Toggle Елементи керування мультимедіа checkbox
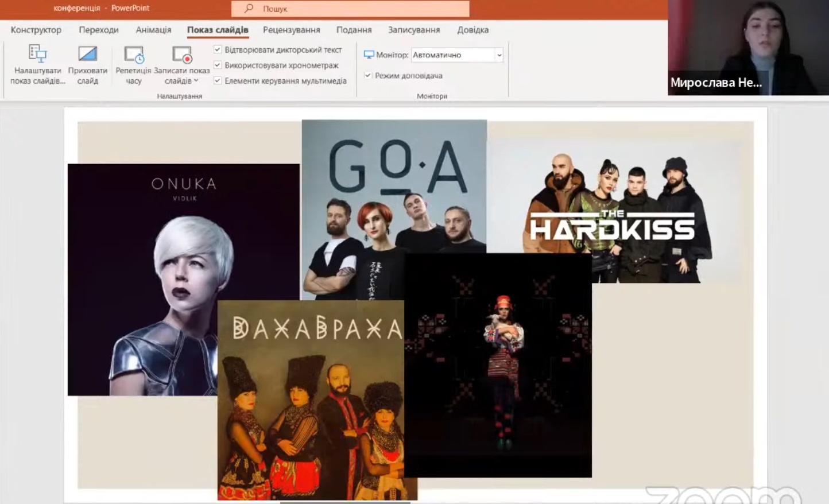This screenshot has width=829, height=504. point(218,81)
